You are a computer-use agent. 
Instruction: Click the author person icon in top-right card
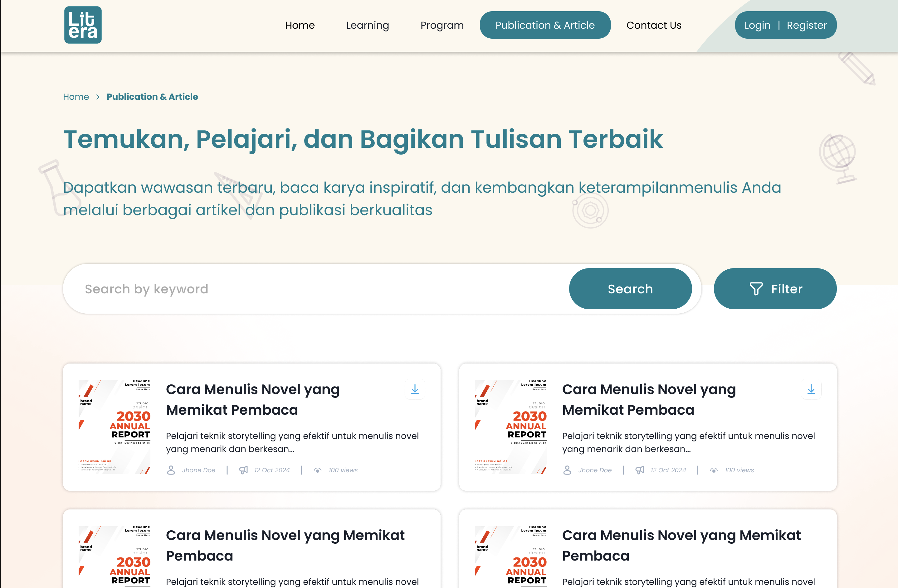tap(567, 470)
